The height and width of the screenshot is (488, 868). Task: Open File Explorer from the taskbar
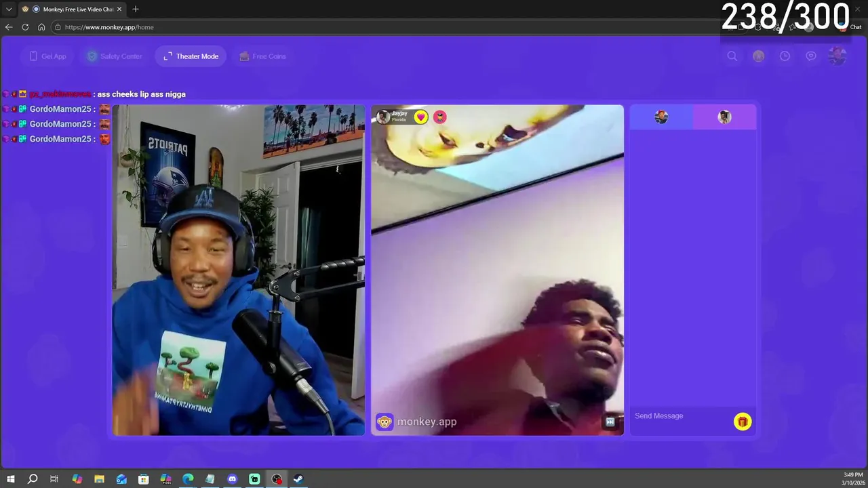click(x=99, y=479)
